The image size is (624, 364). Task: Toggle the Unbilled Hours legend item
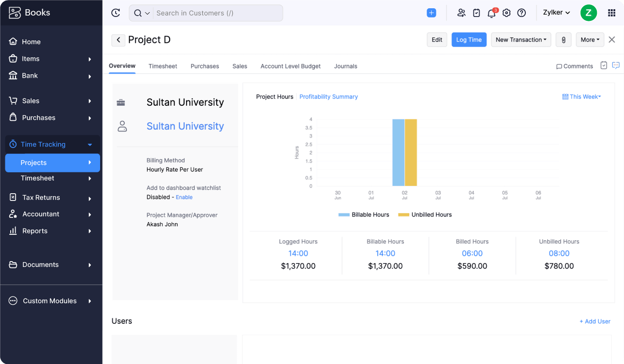click(x=425, y=215)
